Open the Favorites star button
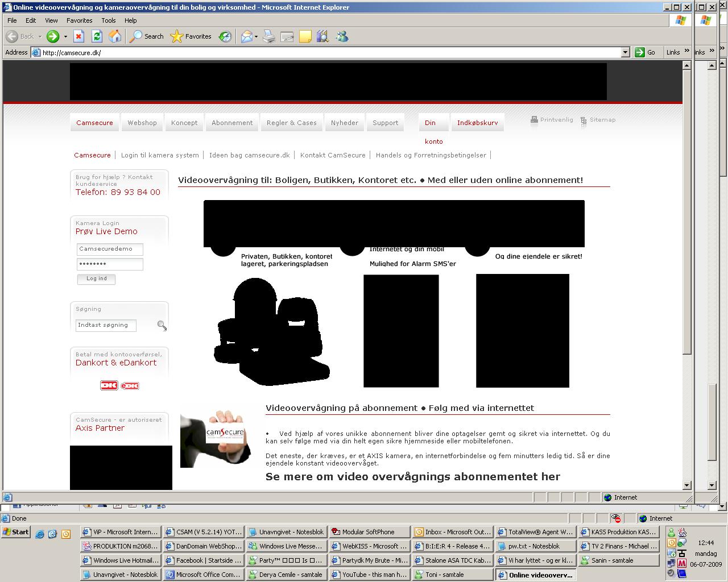The width and height of the screenshot is (728, 582). tap(191, 36)
